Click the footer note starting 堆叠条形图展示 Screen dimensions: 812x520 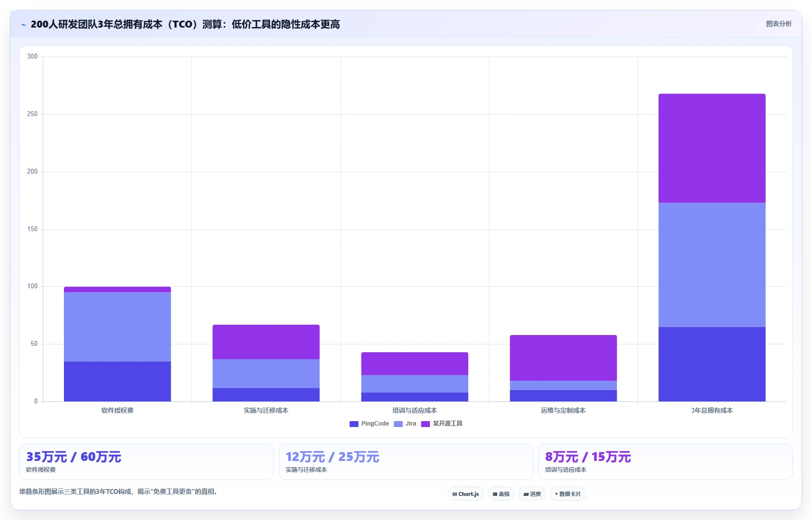[x=118, y=491]
